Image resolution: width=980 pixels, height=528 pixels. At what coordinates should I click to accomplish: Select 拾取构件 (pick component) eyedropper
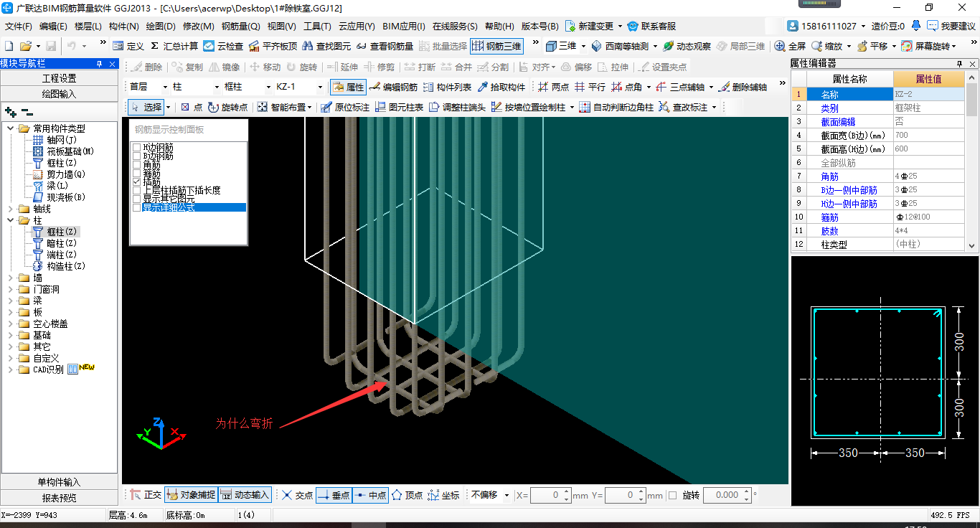(501, 87)
